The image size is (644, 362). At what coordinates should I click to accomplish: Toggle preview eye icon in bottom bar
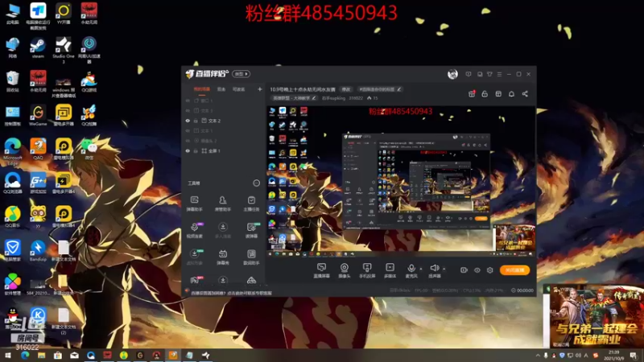pos(477,270)
